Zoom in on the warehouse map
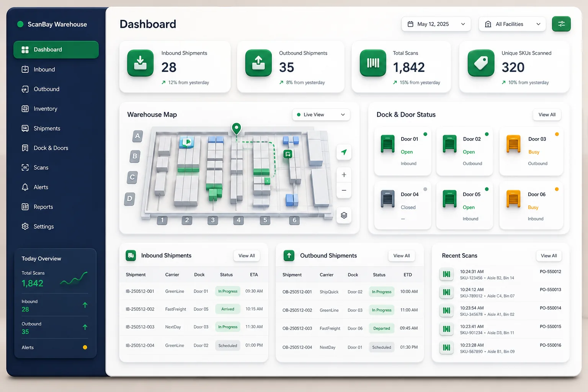Image resolution: width=588 pixels, height=392 pixels. pos(344,175)
